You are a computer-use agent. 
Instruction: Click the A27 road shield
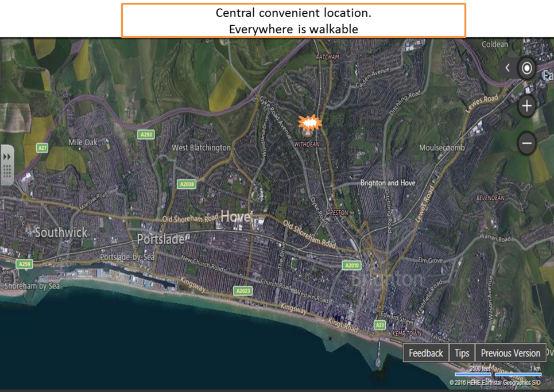coord(42,148)
